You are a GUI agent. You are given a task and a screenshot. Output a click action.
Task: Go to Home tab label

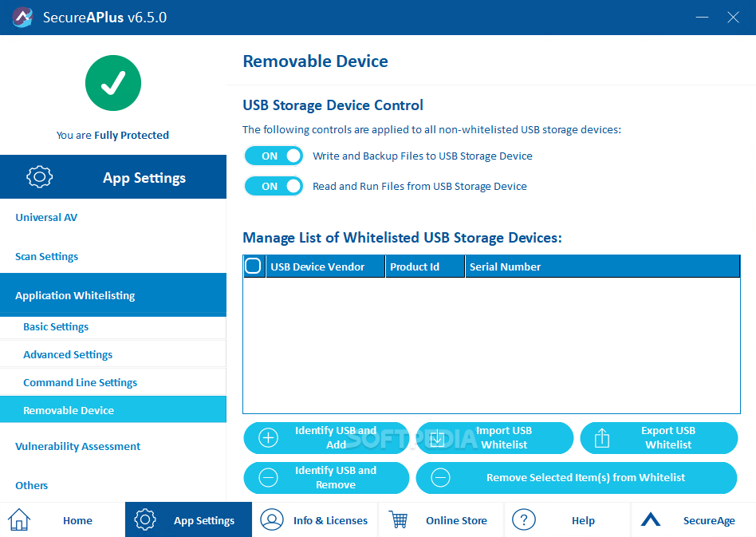click(77, 520)
